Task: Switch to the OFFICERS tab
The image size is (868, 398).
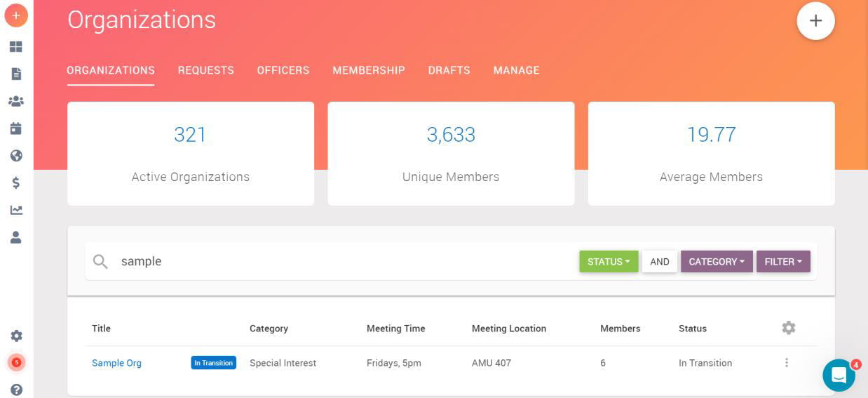Action: pos(283,70)
